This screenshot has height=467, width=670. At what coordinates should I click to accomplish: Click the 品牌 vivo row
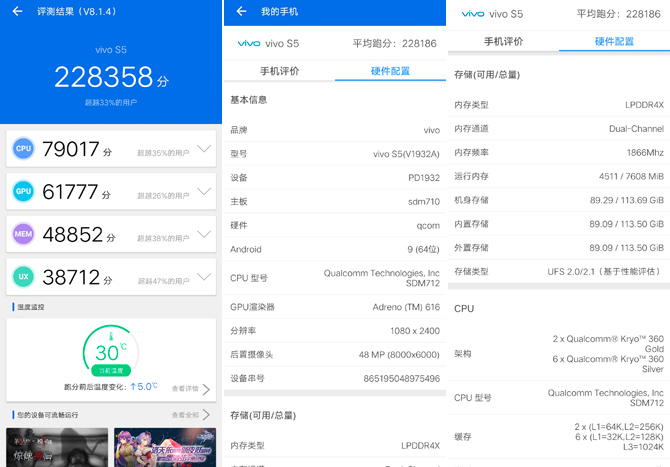click(x=335, y=130)
